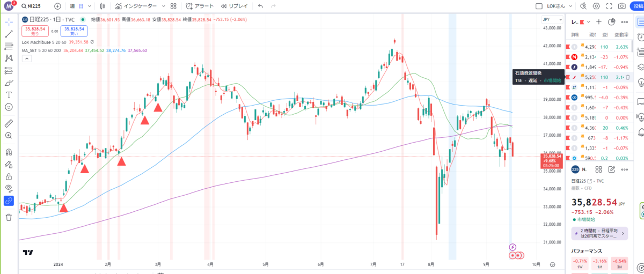
Task: Hide all drawings with eye icon
Action: 9,188
